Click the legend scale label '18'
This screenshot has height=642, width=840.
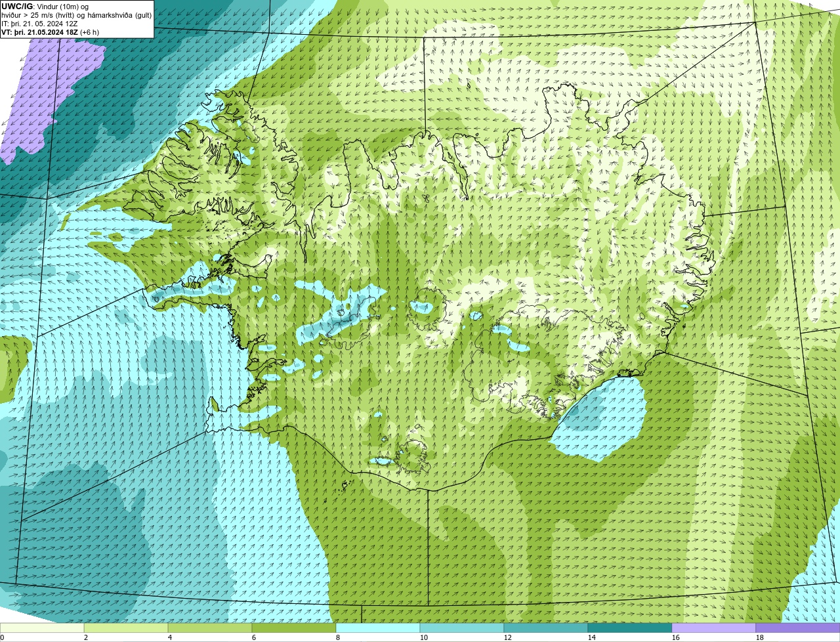click(x=760, y=637)
